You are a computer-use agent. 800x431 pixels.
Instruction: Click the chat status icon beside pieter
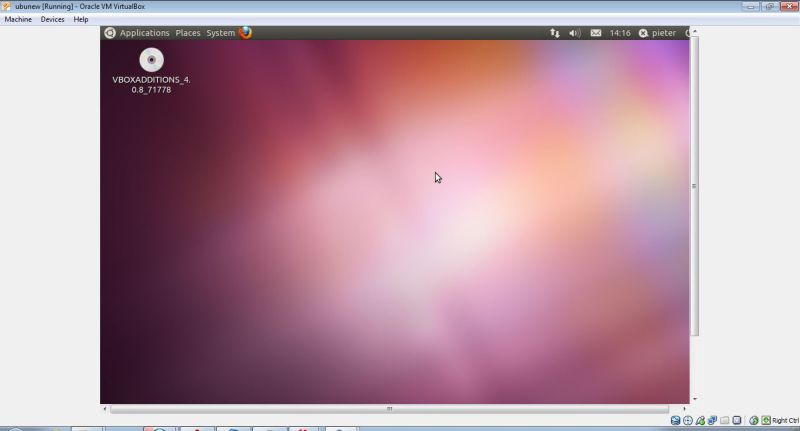[x=643, y=33]
